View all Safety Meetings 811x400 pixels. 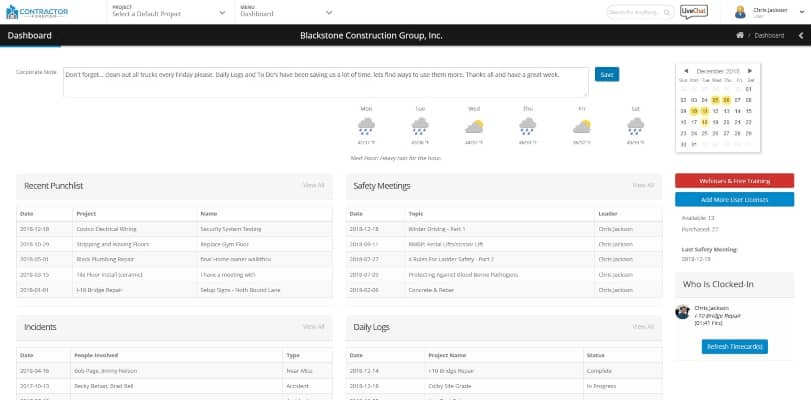point(643,185)
